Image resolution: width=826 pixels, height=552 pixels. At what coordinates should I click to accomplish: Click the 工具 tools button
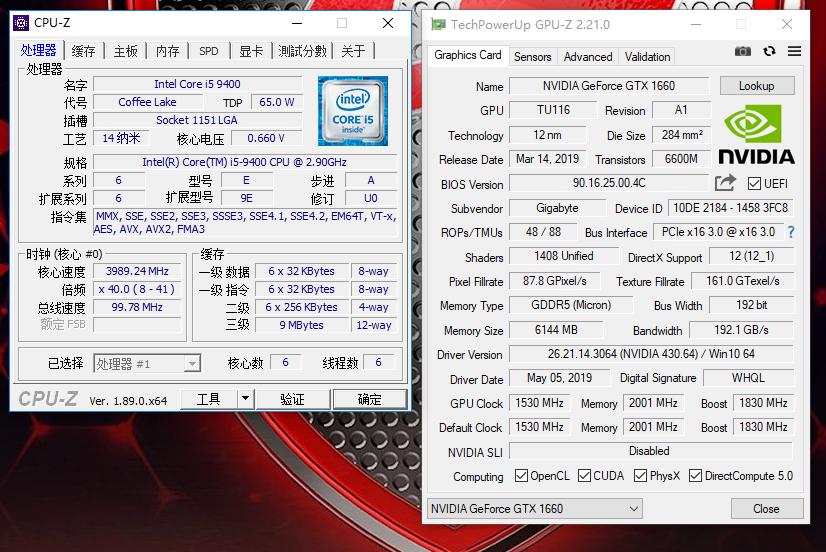[209, 399]
